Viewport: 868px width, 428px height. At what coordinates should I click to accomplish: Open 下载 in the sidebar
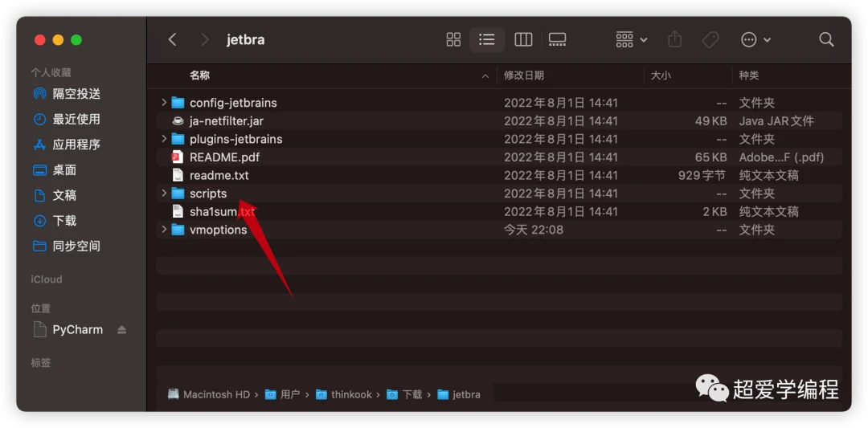(x=55, y=221)
